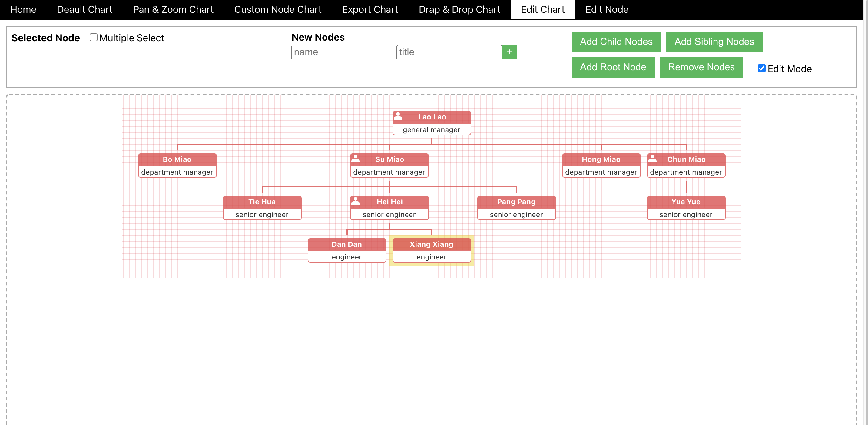
Task: Select the Xiang Xiang engineer node
Action: point(431,250)
